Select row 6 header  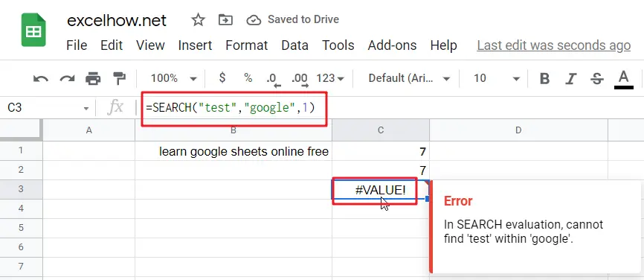[21, 247]
